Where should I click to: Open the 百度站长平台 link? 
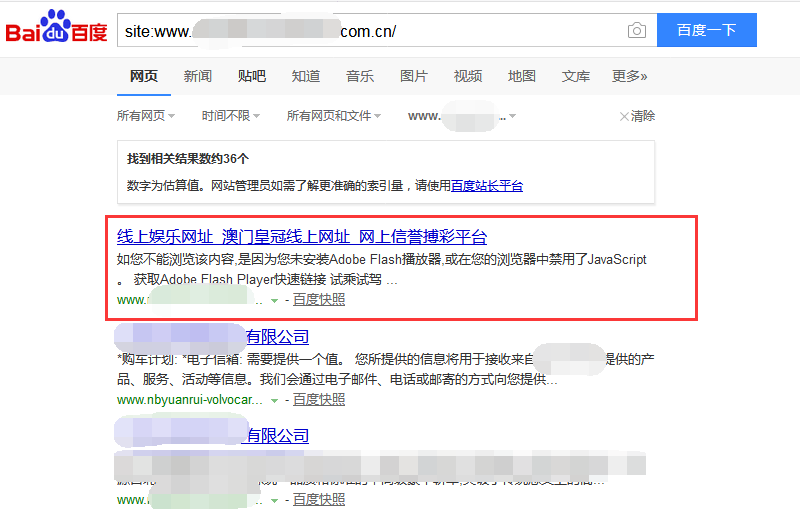coord(486,186)
